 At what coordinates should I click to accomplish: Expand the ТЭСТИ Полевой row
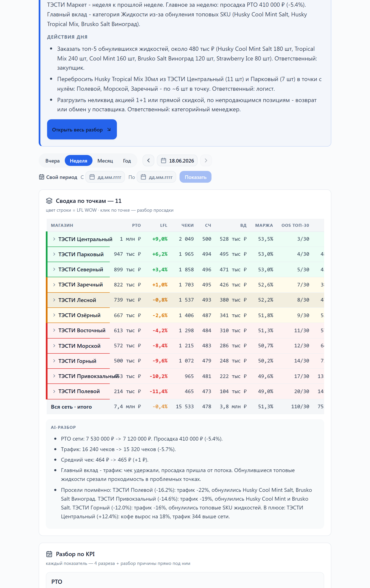pos(54,391)
